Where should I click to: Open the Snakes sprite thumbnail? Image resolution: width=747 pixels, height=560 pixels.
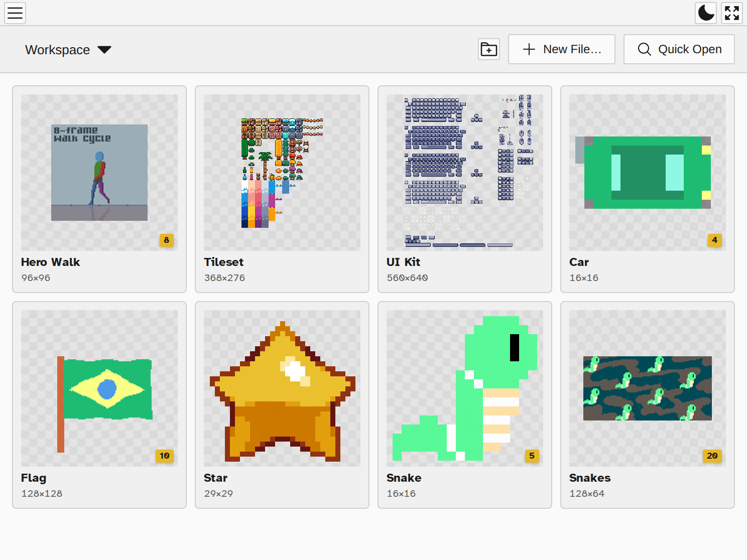pyautogui.click(x=648, y=388)
